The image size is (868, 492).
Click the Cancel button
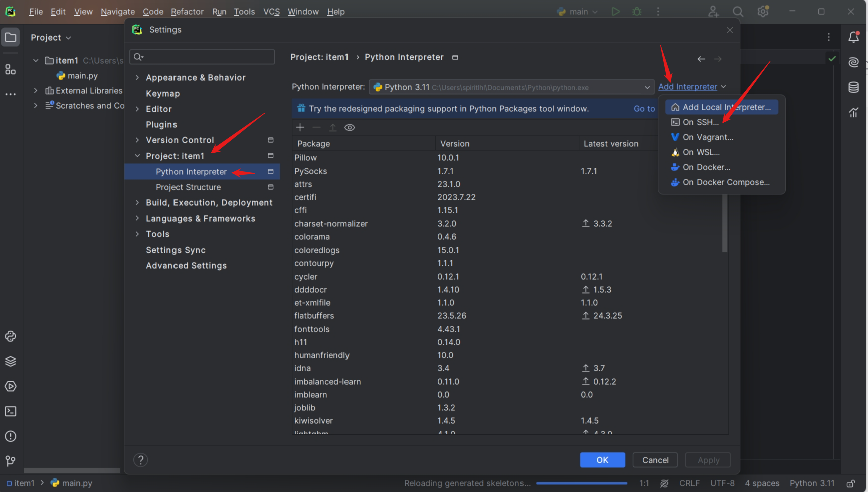(655, 460)
